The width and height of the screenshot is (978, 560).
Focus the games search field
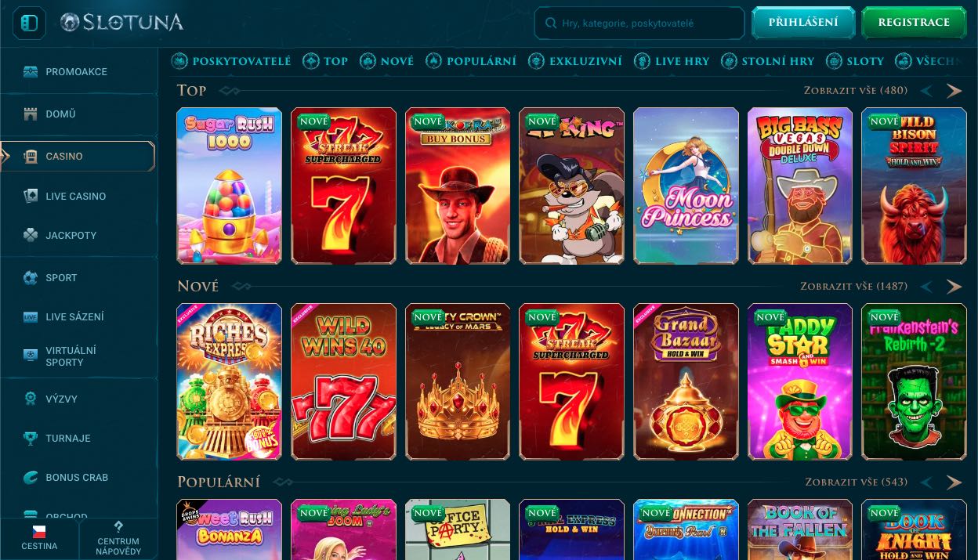click(639, 23)
